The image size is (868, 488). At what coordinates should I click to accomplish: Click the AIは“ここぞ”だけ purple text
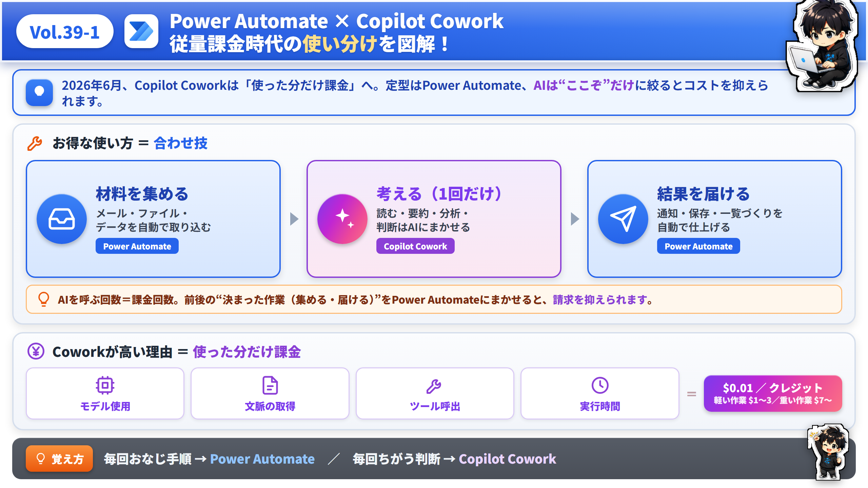pos(584,85)
